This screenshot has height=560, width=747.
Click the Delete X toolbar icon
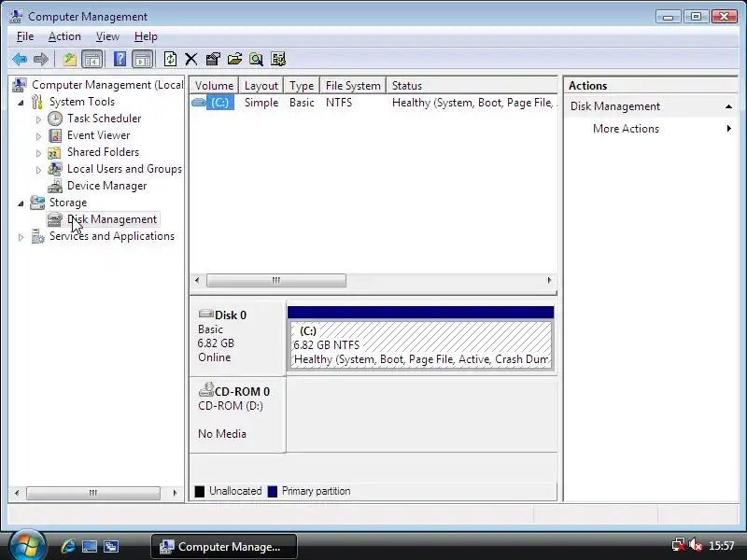click(x=191, y=60)
